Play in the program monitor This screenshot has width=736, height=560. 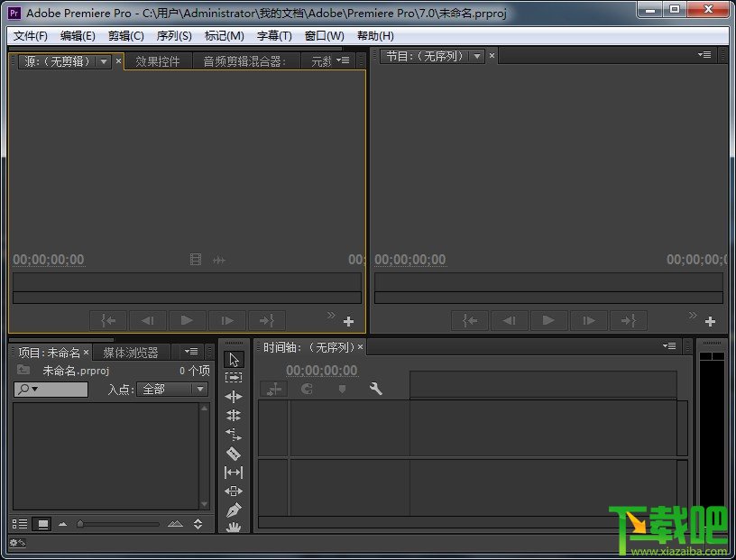pos(548,320)
